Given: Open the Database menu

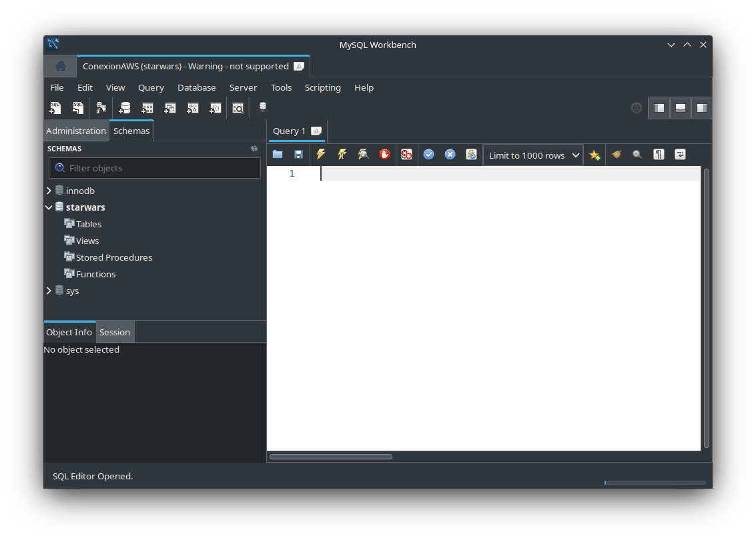Looking at the screenshot, I should click(196, 87).
